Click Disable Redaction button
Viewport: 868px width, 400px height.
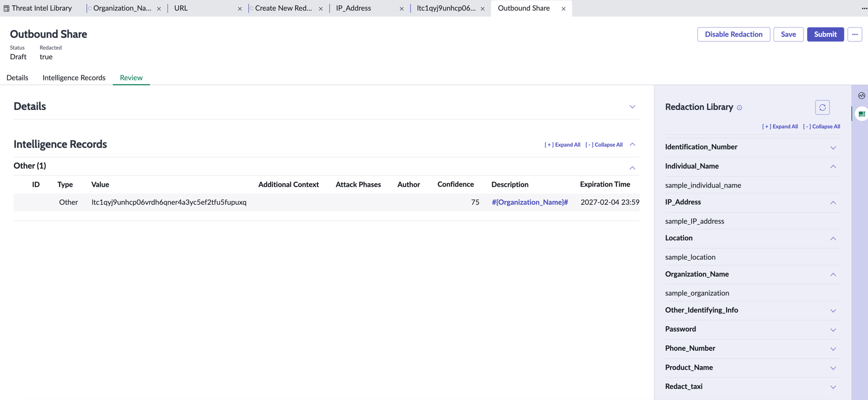(734, 34)
